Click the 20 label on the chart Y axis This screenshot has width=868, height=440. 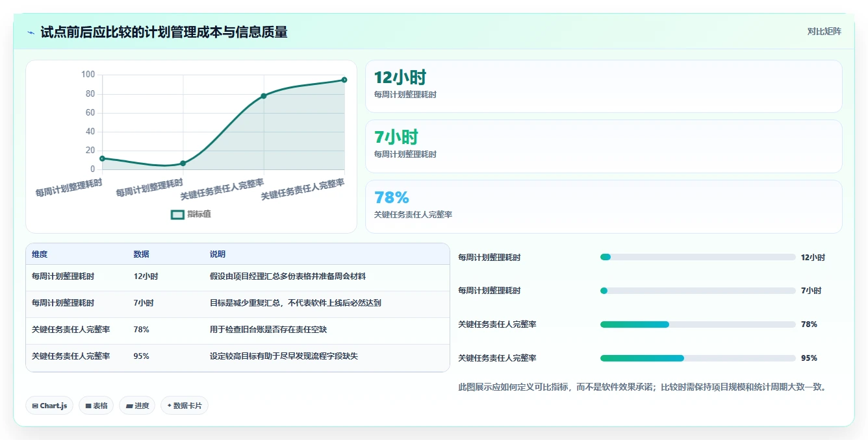coord(90,150)
